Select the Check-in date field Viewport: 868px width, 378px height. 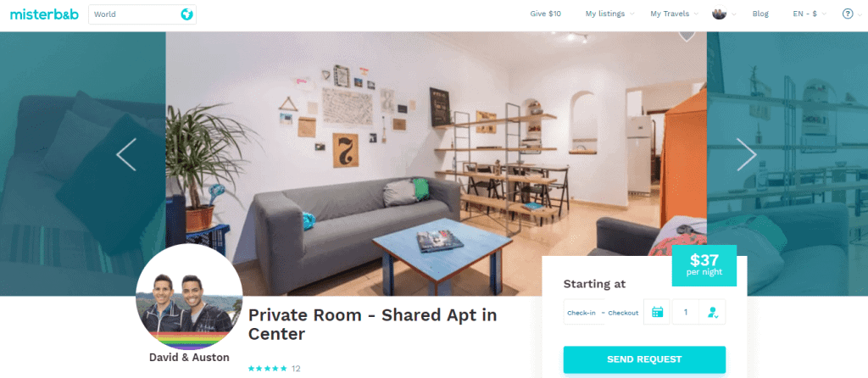coord(581,313)
